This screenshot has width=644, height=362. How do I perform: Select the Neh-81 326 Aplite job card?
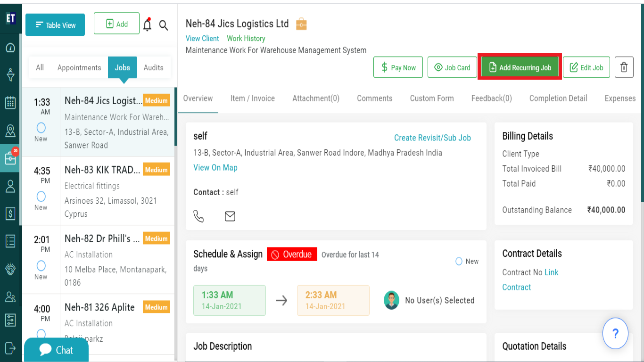[x=99, y=325]
